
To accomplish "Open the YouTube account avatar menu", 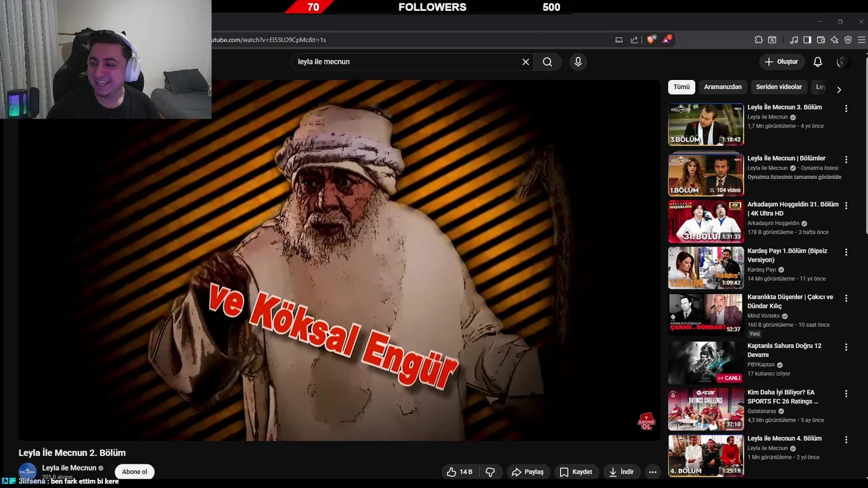I will (843, 62).
